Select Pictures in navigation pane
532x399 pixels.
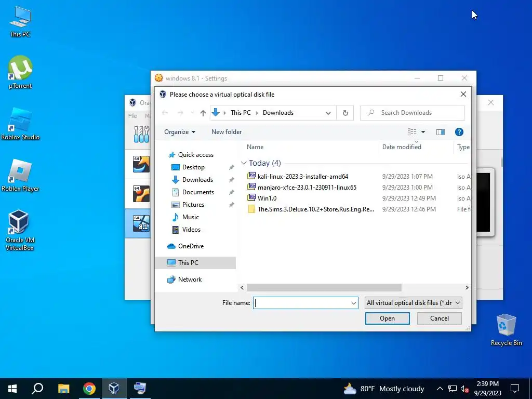[x=193, y=205]
